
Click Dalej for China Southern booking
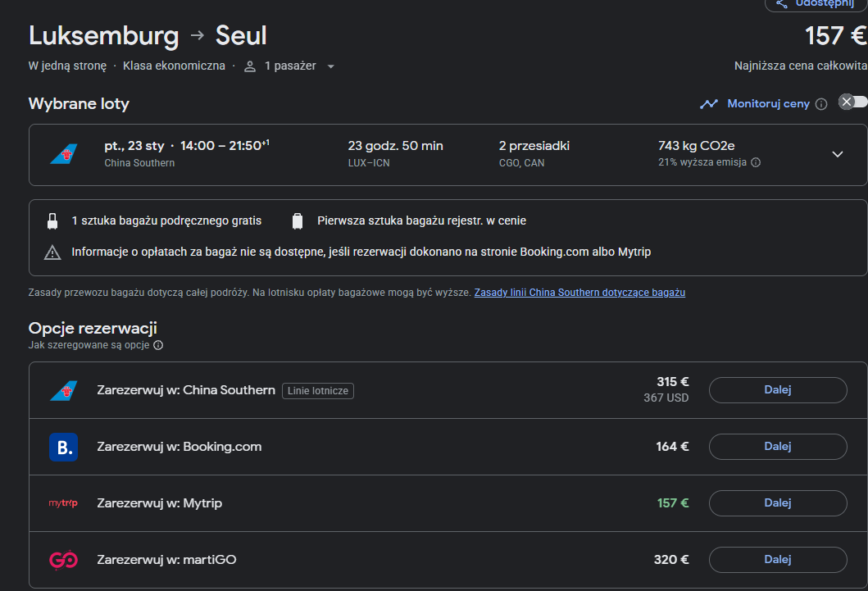pos(778,390)
